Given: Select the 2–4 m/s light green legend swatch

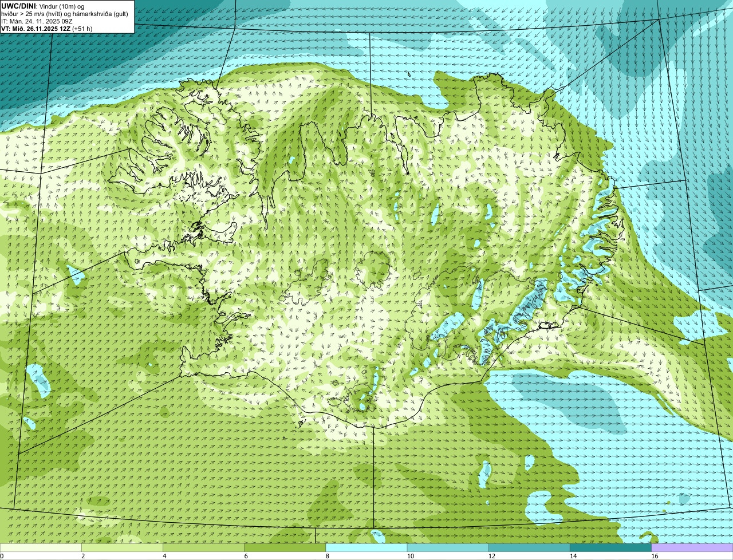Looking at the screenshot, I should [x=122, y=548].
